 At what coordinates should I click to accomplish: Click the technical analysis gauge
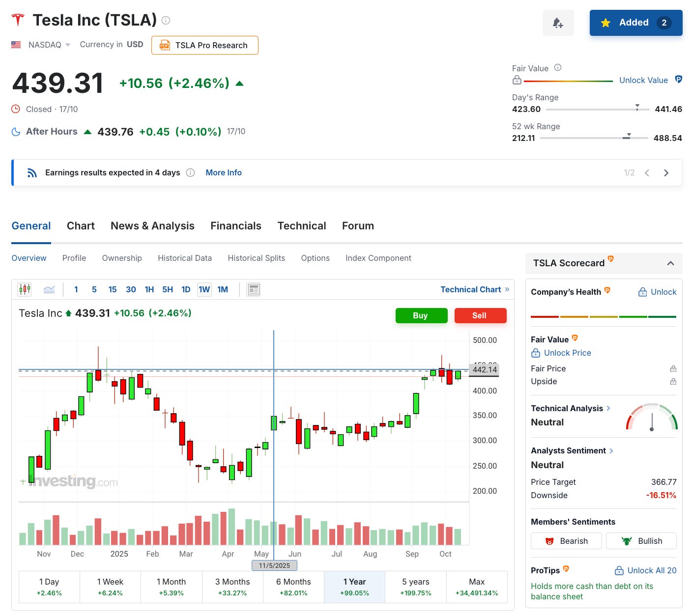[652, 417]
